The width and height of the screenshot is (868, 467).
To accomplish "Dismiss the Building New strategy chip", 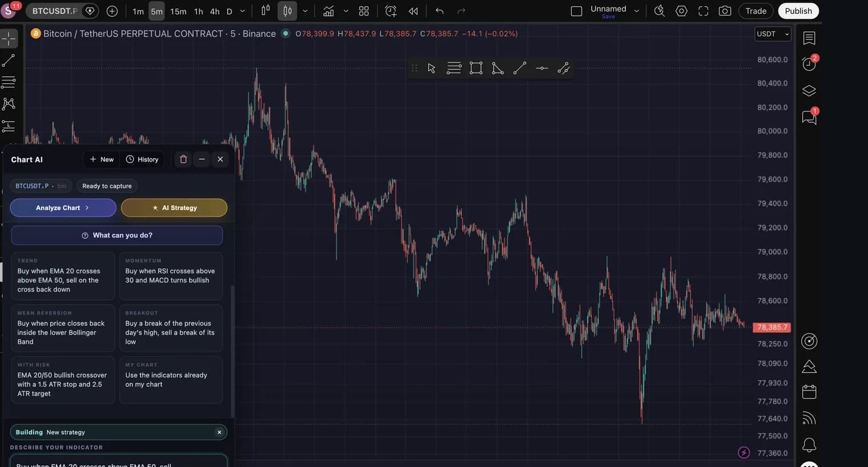I will click(x=219, y=432).
